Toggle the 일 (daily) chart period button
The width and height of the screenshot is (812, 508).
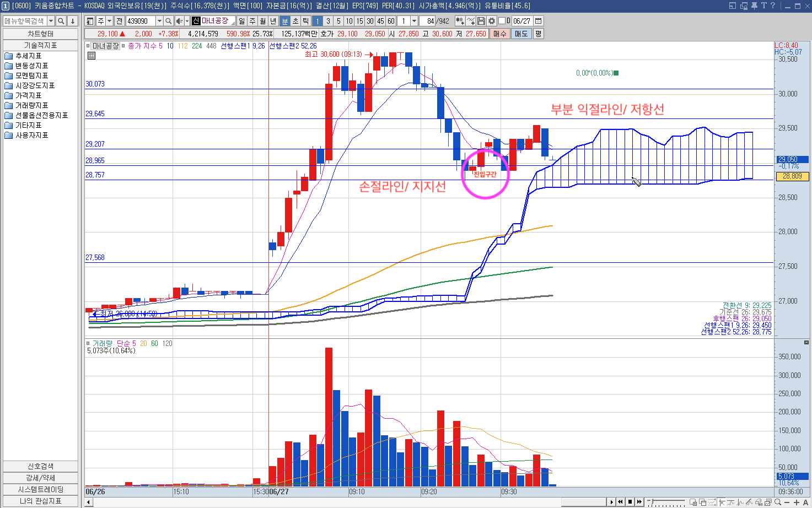pyautogui.click(x=242, y=21)
